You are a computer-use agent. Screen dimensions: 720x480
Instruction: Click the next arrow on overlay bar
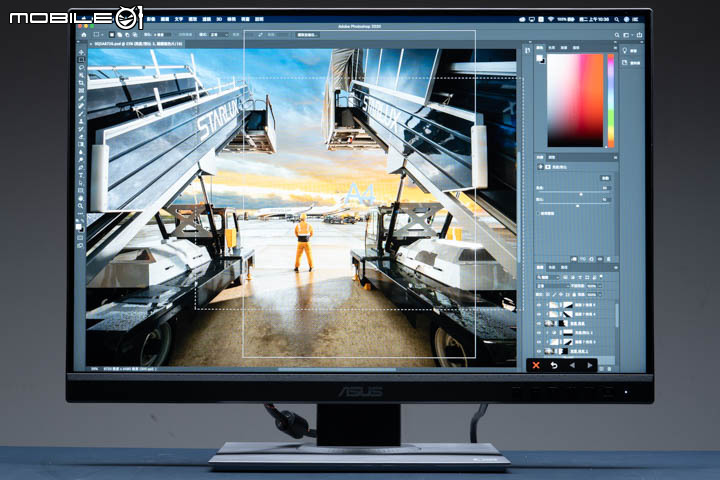pyautogui.click(x=590, y=365)
